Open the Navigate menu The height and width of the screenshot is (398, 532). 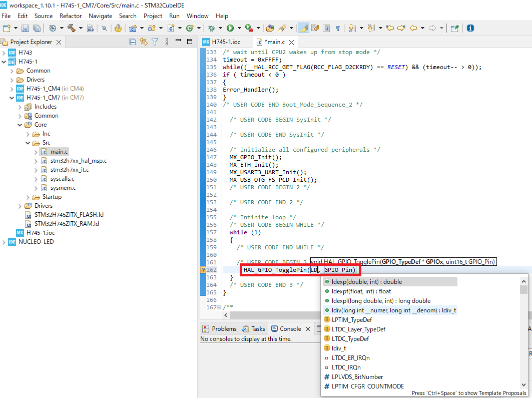point(101,16)
